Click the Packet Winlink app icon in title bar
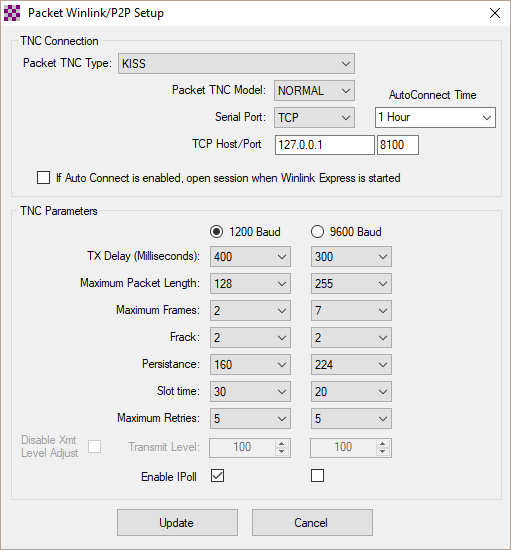The image size is (511, 550). pyautogui.click(x=12, y=13)
